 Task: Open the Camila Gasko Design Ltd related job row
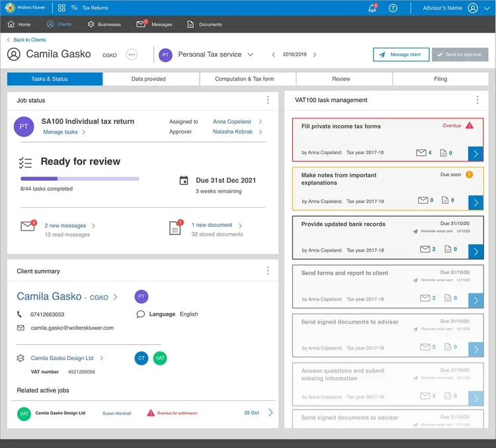tap(145, 413)
